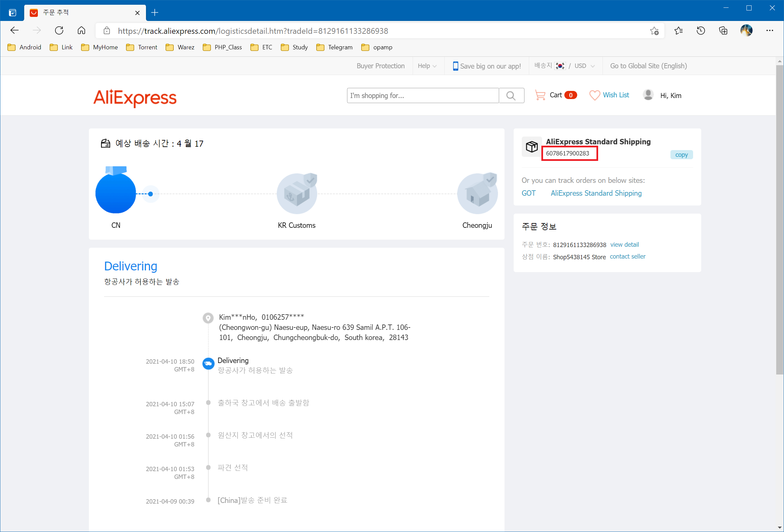Open the view detail link

[624, 244]
